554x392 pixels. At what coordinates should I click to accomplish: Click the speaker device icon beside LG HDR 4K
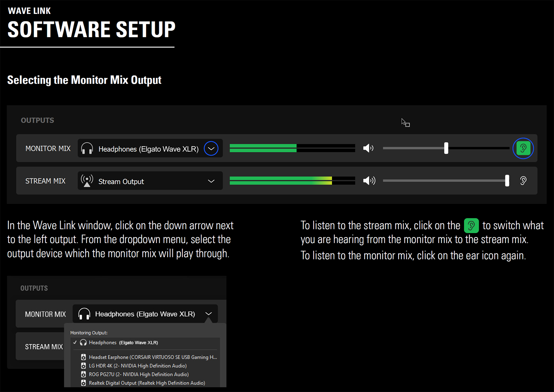point(83,366)
